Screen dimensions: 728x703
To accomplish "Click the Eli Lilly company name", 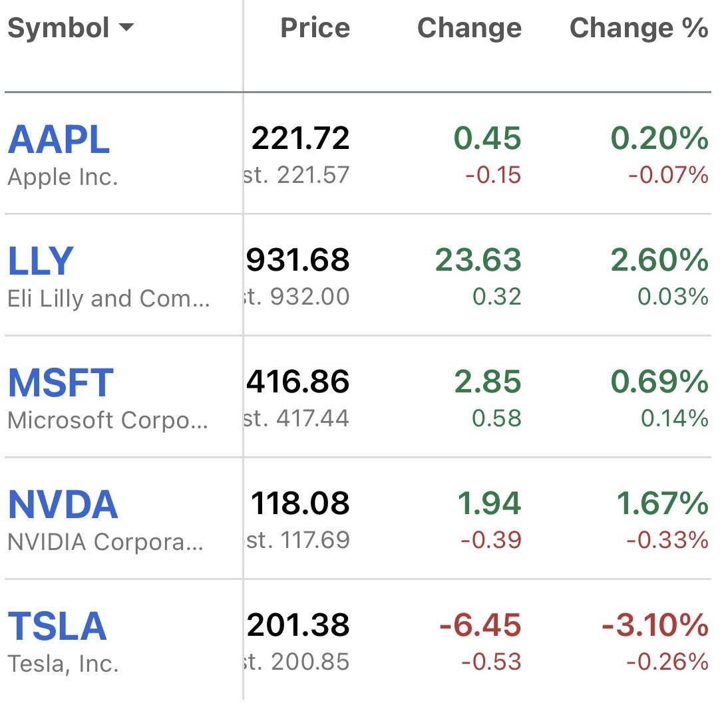I will click(108, 299).
